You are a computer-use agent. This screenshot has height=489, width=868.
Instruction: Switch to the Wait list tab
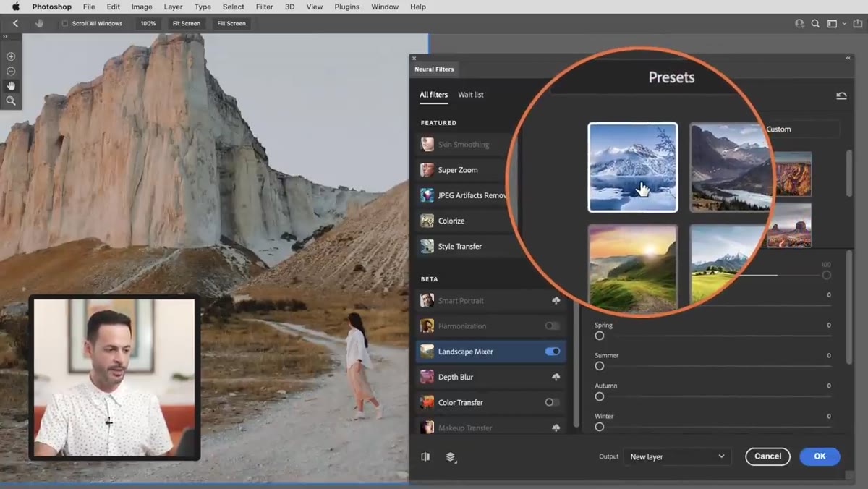click(x=471, y=95)
